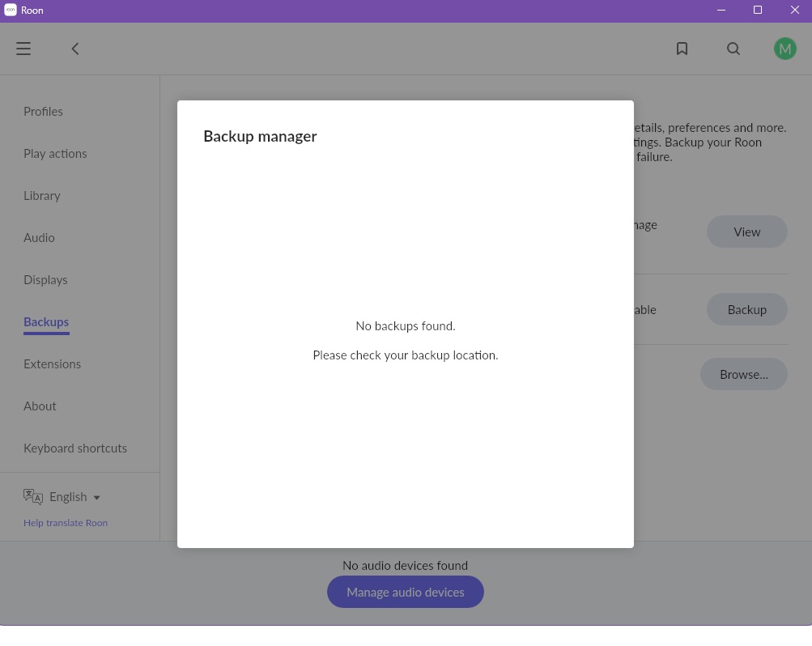
Task: Follow the Help translate Roon link
Action: 66,523
